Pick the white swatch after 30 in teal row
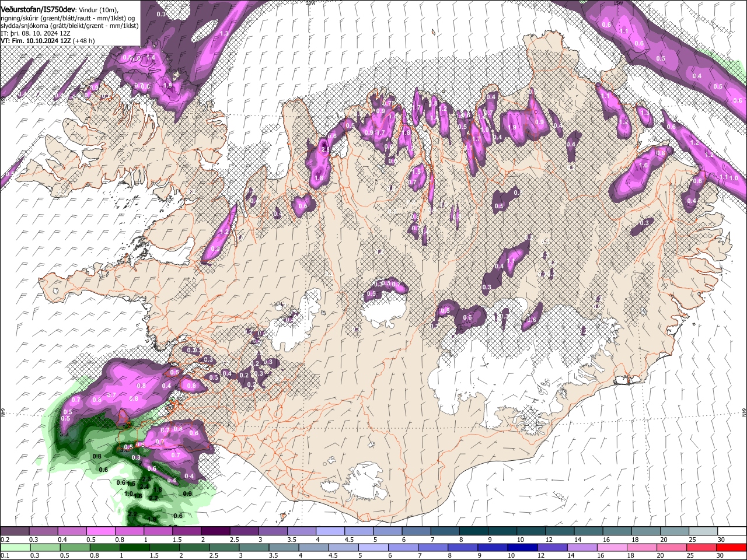This screenshot has height=560, width=747. [732, 531]
